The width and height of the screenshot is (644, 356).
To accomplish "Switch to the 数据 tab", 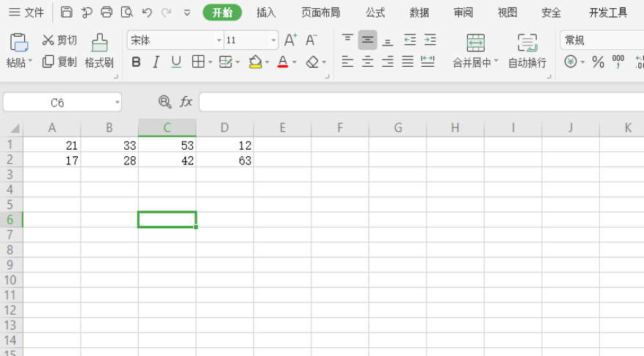I will point(419,12).
